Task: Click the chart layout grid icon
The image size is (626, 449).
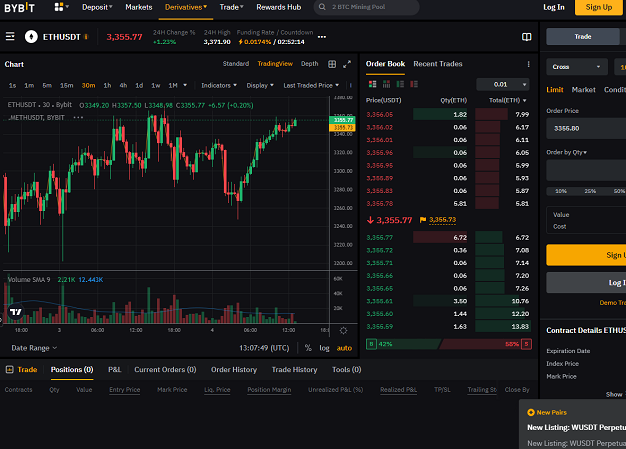Action: click(x=332, y=64)
